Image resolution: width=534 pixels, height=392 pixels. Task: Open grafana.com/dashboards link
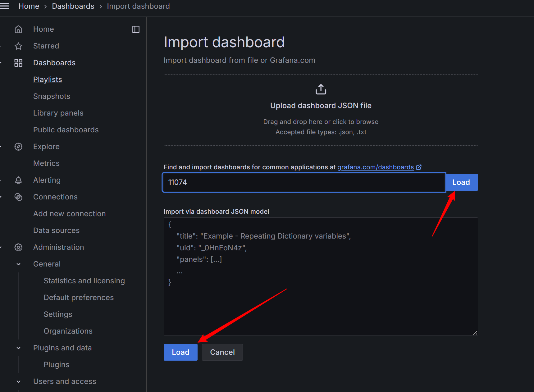point(376,167)
